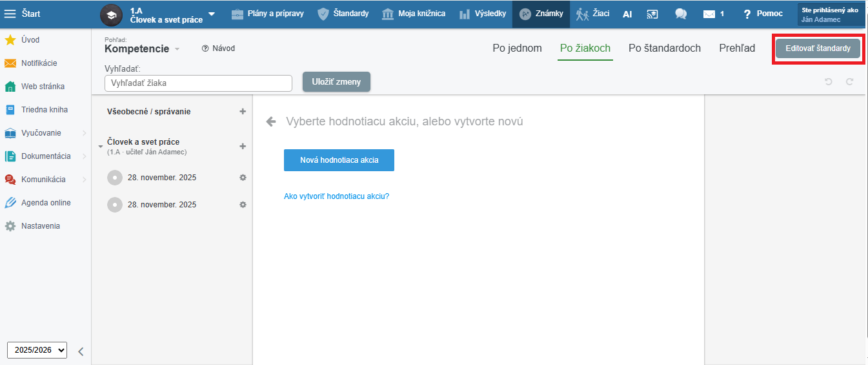
Task: Open the Ako vytvoriť hodnotiacu akciu link
Action: pos(336,196)
